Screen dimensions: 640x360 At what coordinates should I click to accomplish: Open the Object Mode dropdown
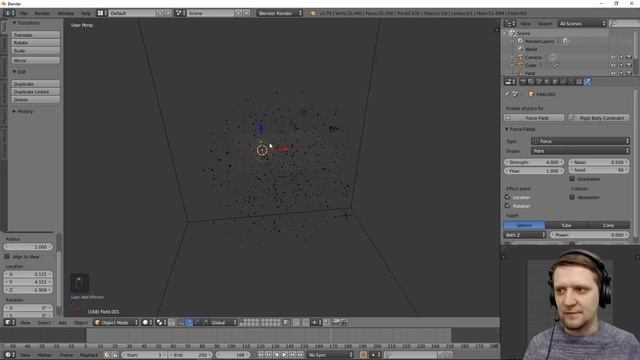[x=116, y=322]
